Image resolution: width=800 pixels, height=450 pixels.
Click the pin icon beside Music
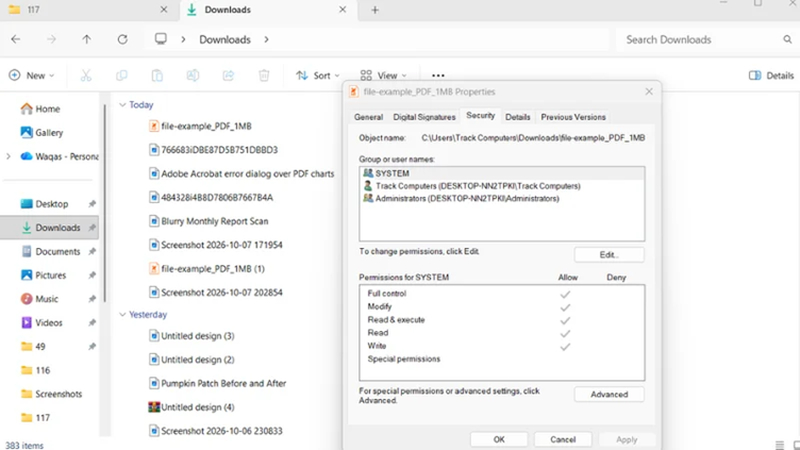(92, 299)
